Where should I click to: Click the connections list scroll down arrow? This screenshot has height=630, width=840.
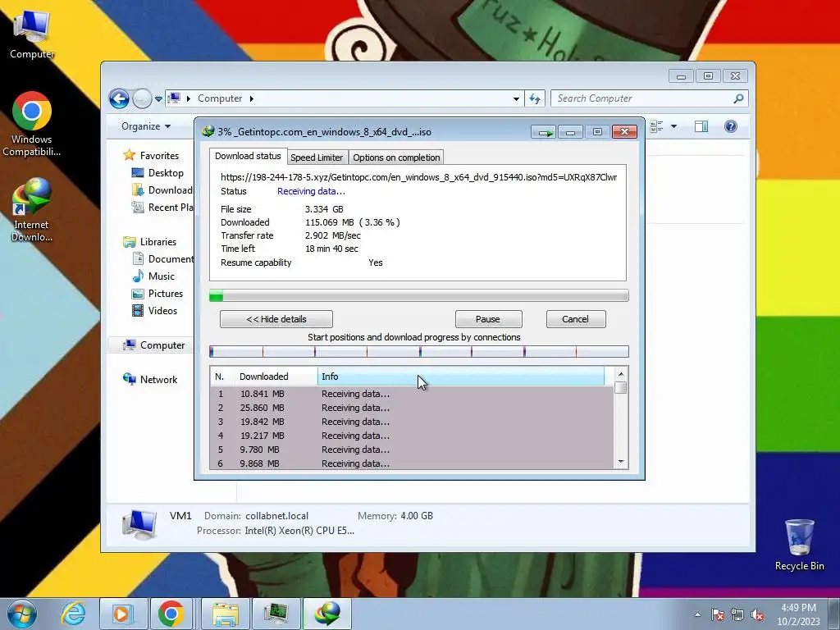pyautogui.click(x=621, y=462)
